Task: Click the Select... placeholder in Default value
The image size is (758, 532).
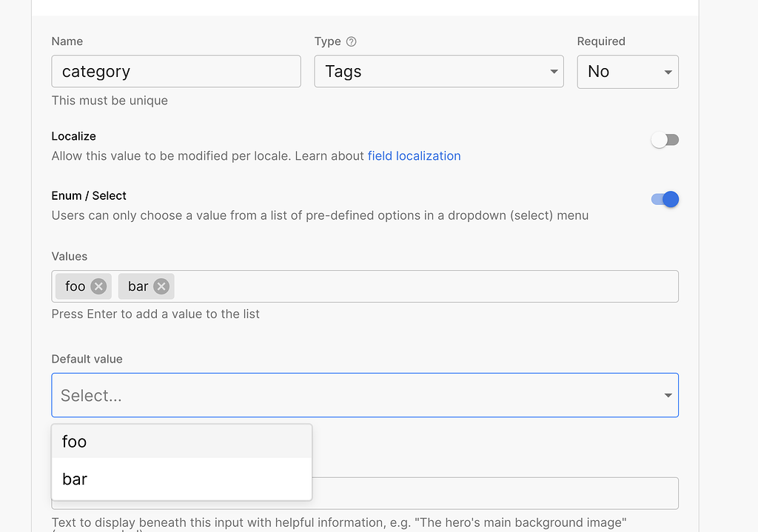Action: [91, 396]
